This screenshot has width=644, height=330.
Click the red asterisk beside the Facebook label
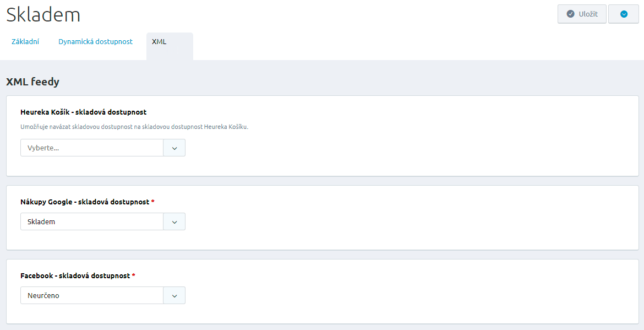(134, 275)
